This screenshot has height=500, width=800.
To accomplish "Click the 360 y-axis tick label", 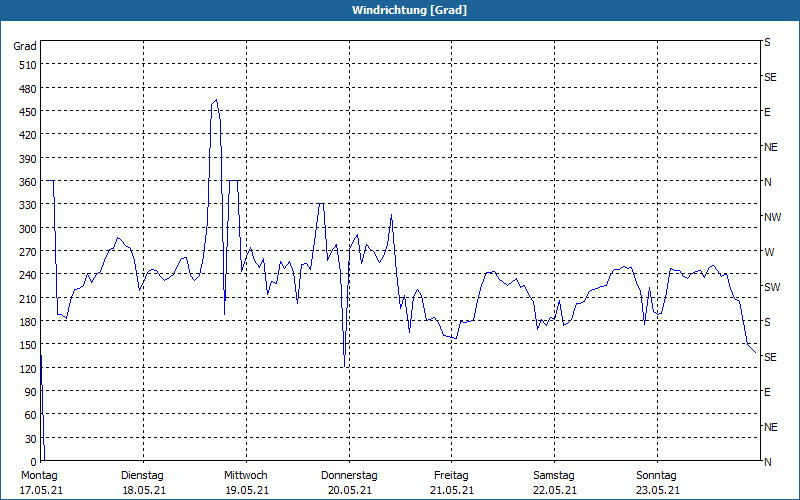I will click(25, 182).
